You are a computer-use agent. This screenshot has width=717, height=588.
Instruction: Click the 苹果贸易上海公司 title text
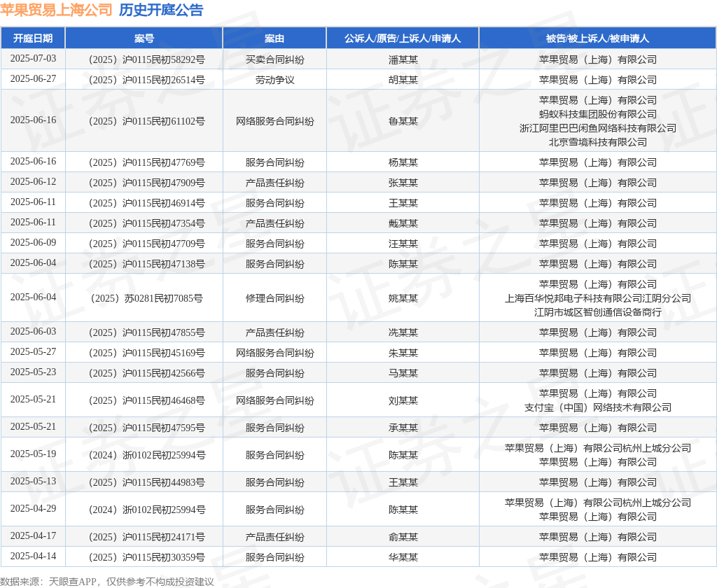click(56, 10)
